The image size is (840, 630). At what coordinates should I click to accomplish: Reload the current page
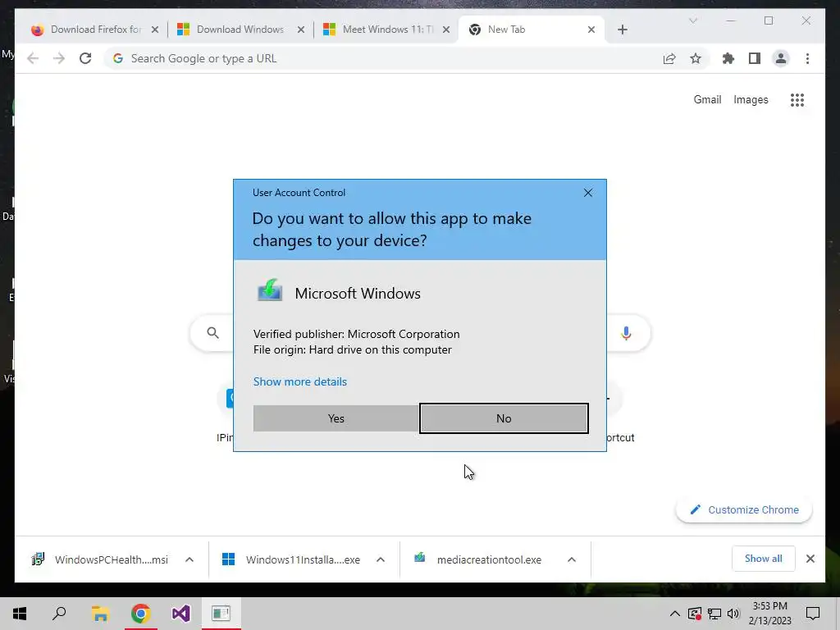coord(85,58)
